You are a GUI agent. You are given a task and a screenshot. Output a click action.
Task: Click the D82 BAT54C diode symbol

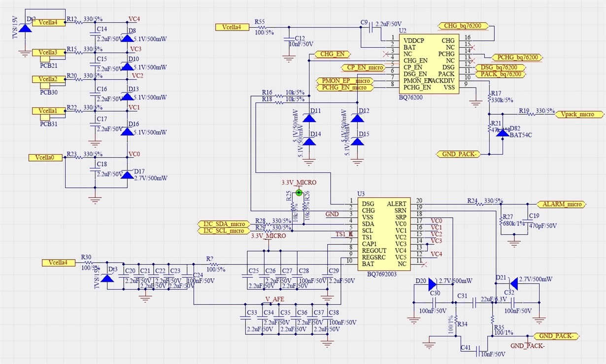(502, 133)
